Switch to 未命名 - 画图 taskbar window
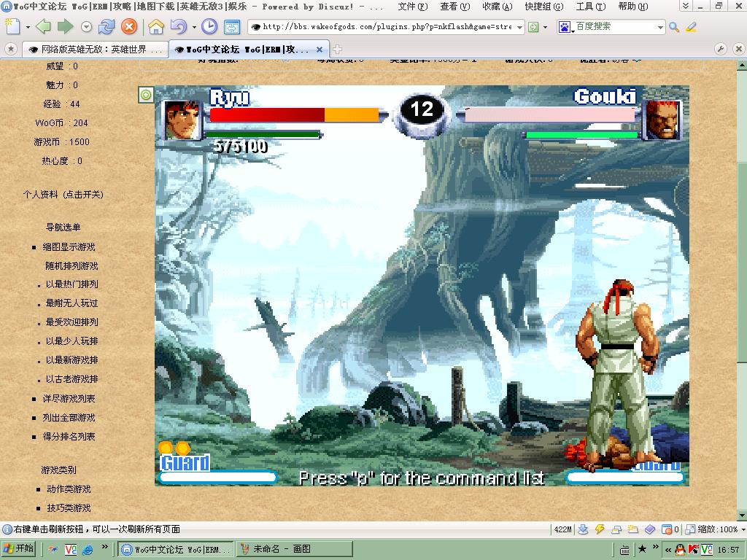The width and height of the screenshot is (747, 560). click(293, 549)
